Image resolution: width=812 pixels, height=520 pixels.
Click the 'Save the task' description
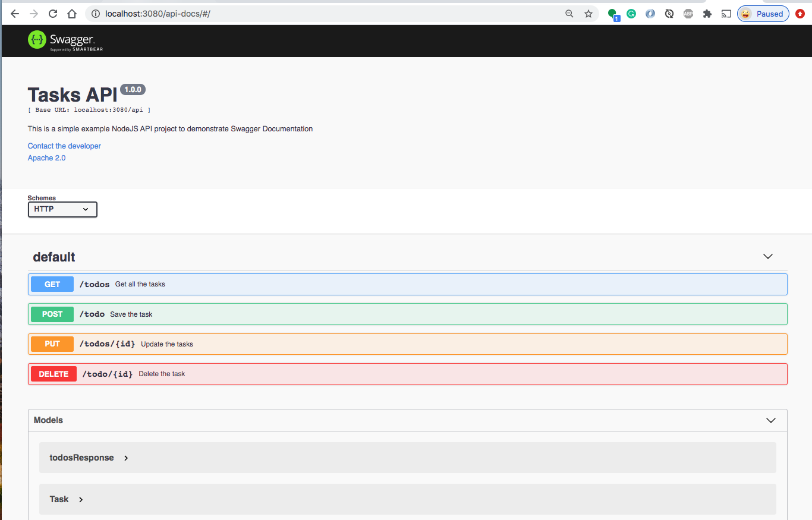pos(131,314)
